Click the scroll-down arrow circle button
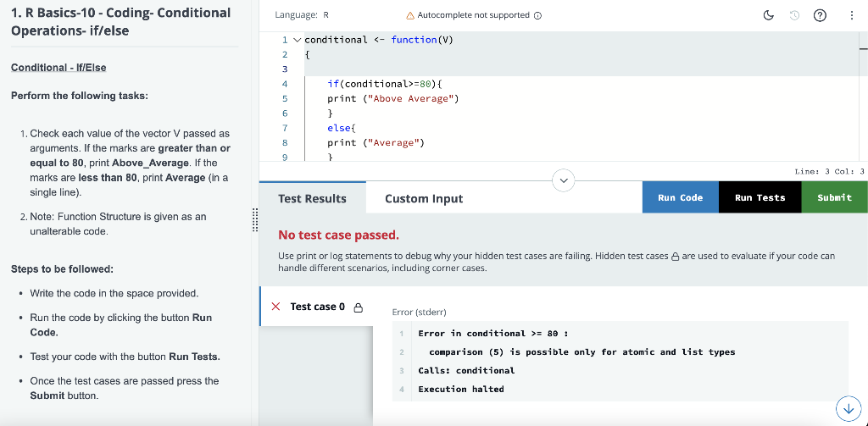The width and height of the screenshot is (868, 426). tap(849, 408)
